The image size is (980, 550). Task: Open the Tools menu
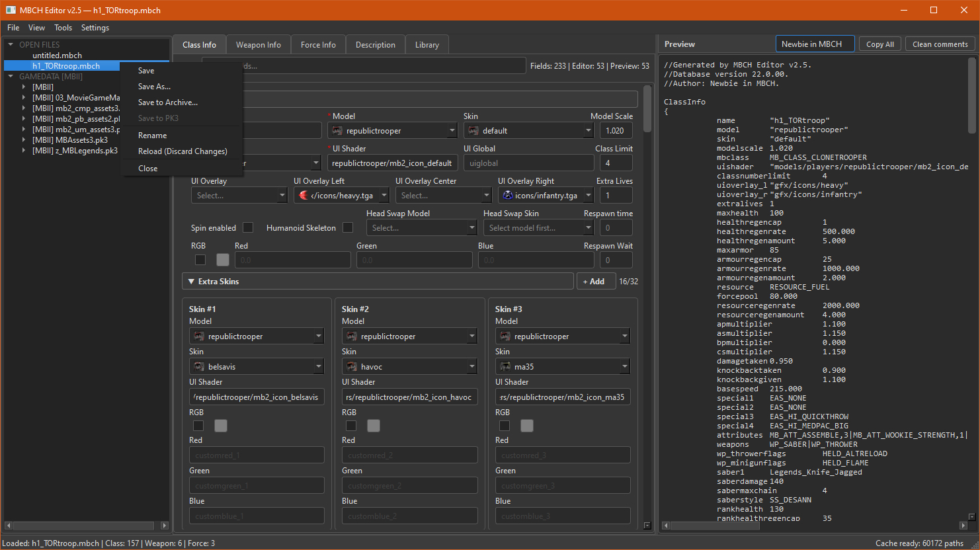[63, 28]
